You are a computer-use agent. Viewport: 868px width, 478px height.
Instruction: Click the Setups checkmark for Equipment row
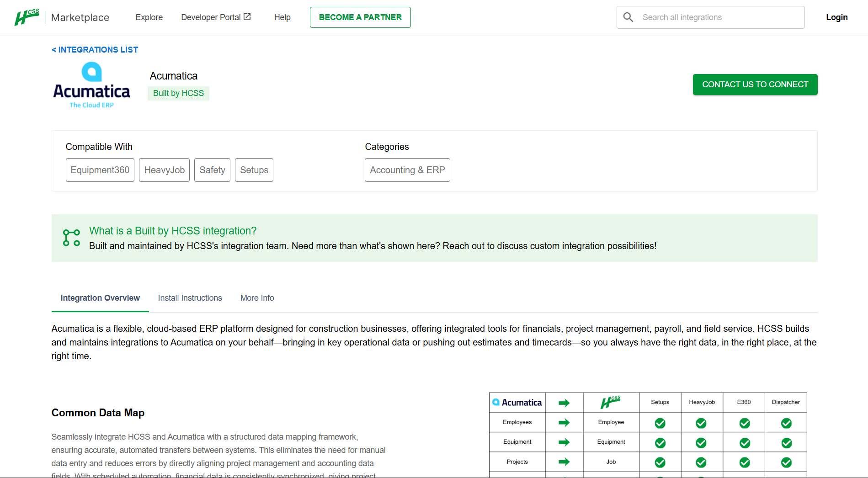pyautogui.click(x=660, y=443)
